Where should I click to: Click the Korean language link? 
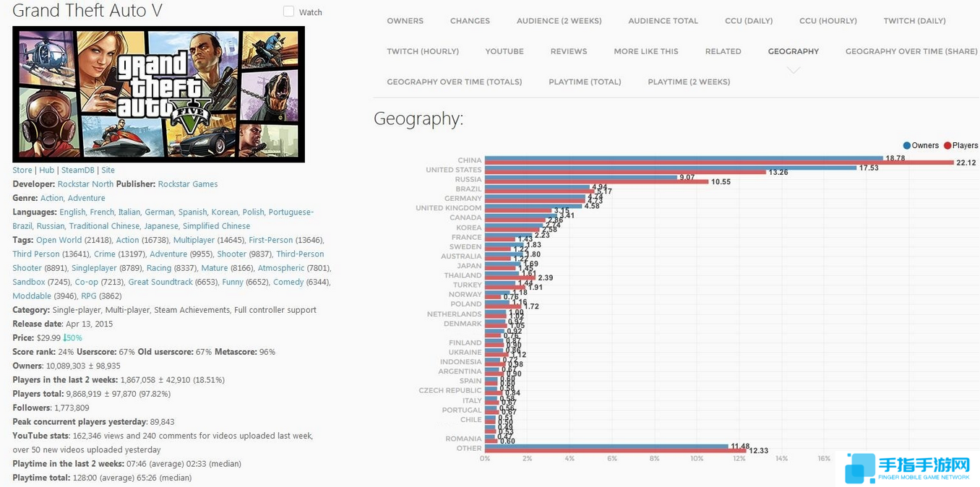pos(225,212)
